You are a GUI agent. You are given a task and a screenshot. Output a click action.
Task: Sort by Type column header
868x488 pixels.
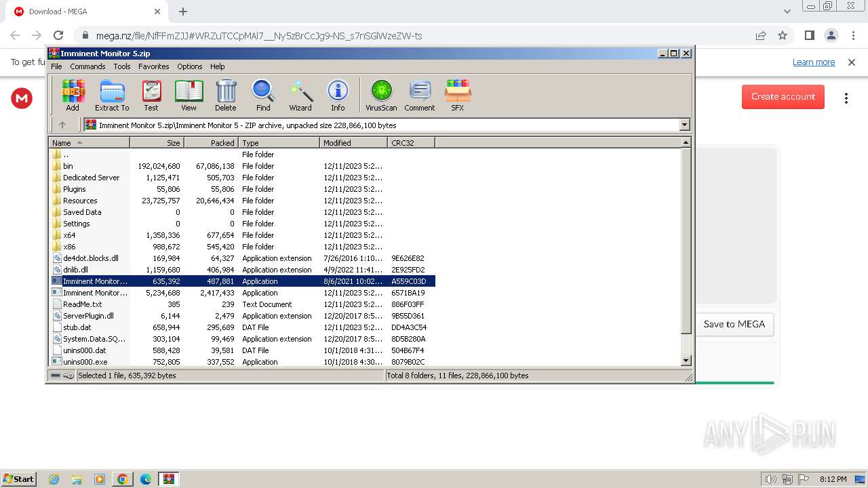click(279, 142)
